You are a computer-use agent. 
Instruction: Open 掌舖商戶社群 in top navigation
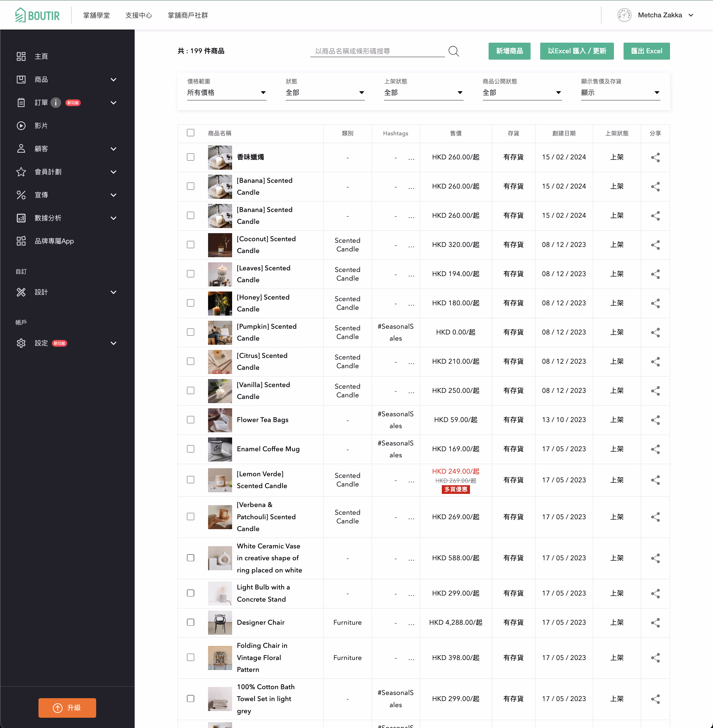[x=188, y=15]
